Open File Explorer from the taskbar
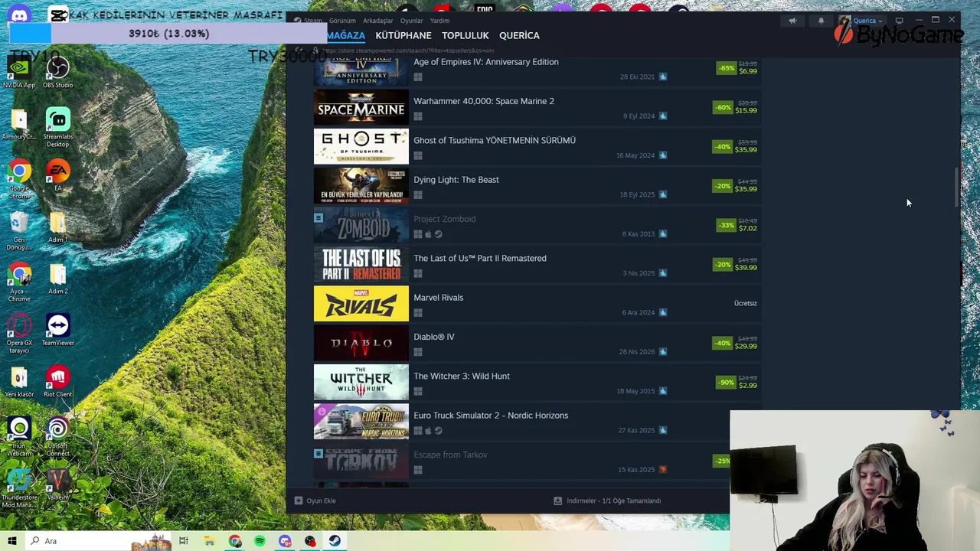 209,541
